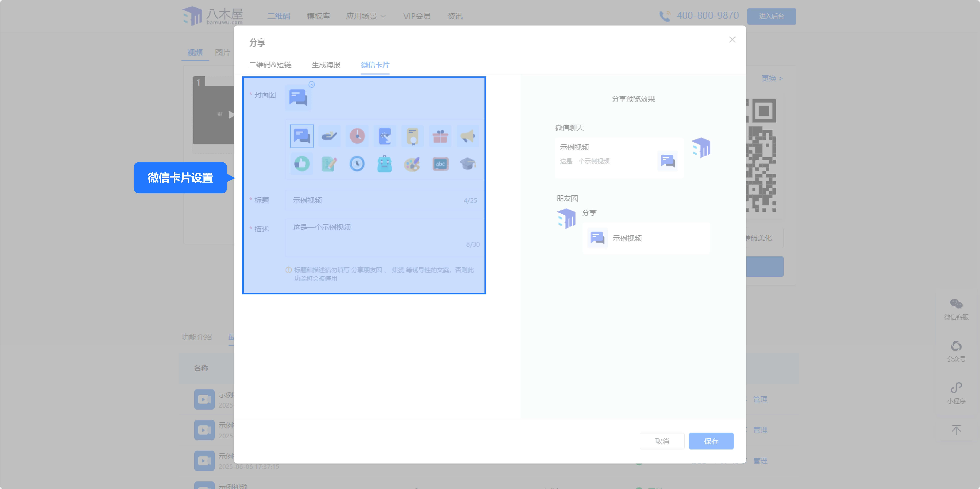Select the paint palette cover icon
This screenshot has width=980, height=489.
(x=412, y=164)
